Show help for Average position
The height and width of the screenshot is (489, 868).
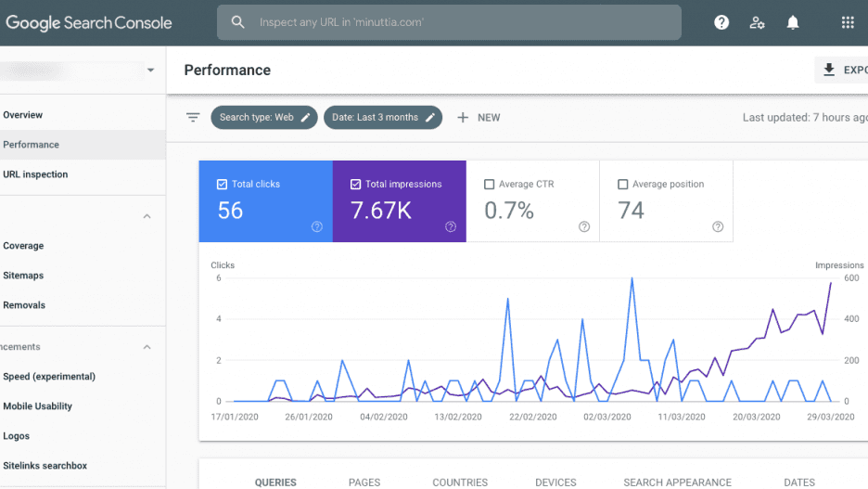pos(718,226)
